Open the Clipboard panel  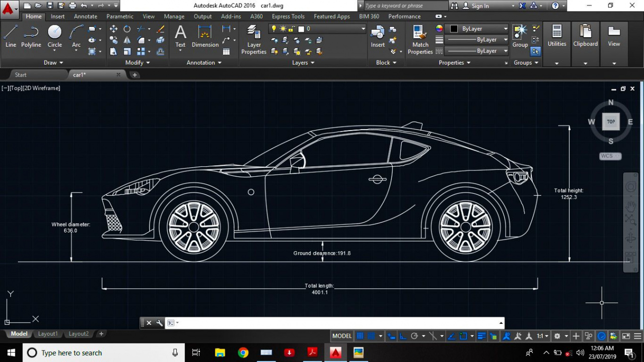click(x=585, y=45)
